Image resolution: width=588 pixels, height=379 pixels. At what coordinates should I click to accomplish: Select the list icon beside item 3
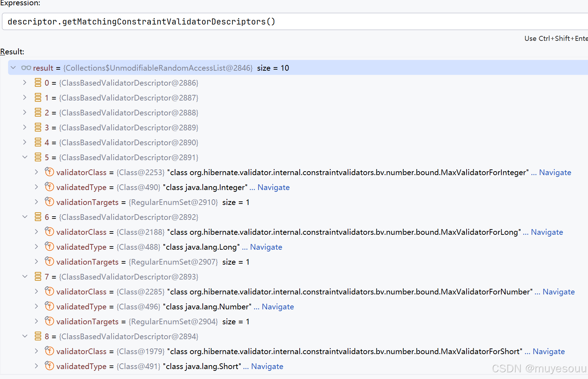tap(38, 127)
